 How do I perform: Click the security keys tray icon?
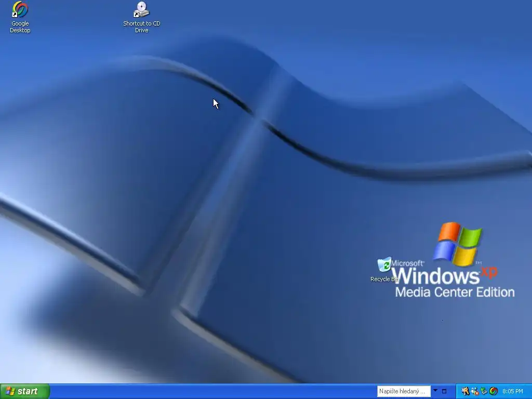[x=465, y=391]
